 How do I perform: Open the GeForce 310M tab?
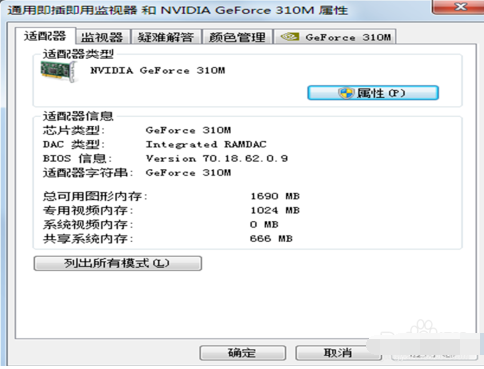pyautogui.click(x=335, y=37)
